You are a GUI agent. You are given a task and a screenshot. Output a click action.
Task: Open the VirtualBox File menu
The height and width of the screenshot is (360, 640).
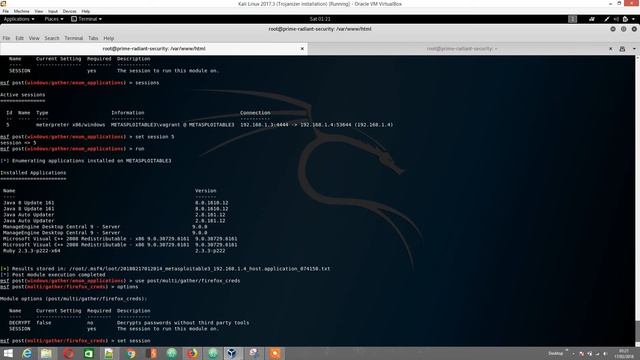pos(6,11)
